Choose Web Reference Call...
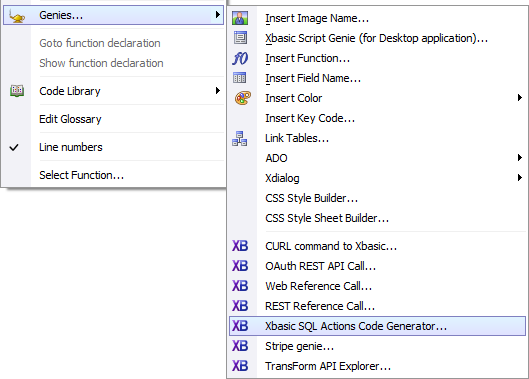 tap(377, 286)
